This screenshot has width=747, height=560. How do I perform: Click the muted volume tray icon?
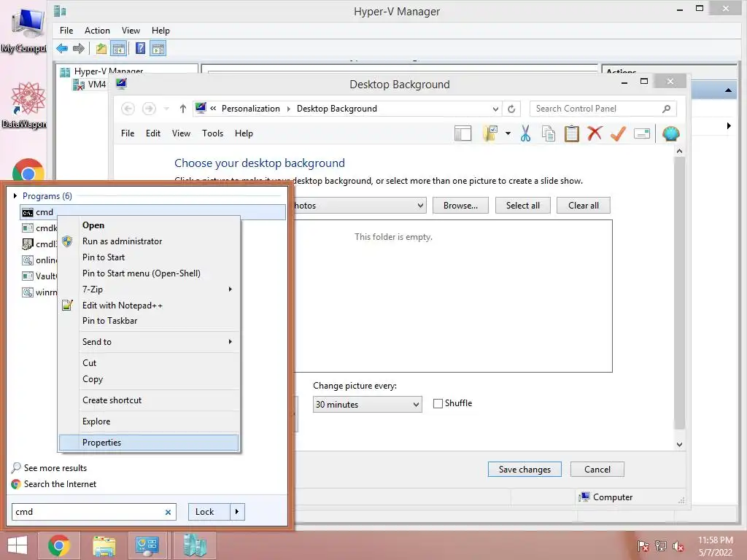[x=678, y=545]
